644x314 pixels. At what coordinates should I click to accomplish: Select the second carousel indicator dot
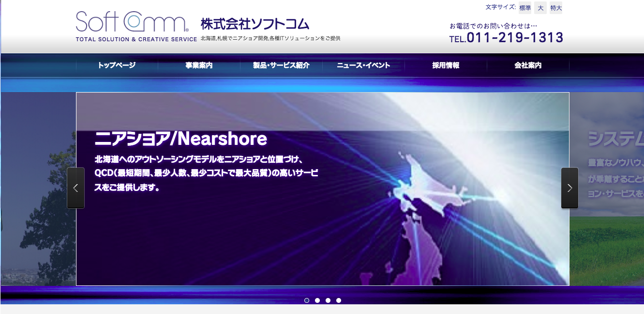[x=317, y=300]
